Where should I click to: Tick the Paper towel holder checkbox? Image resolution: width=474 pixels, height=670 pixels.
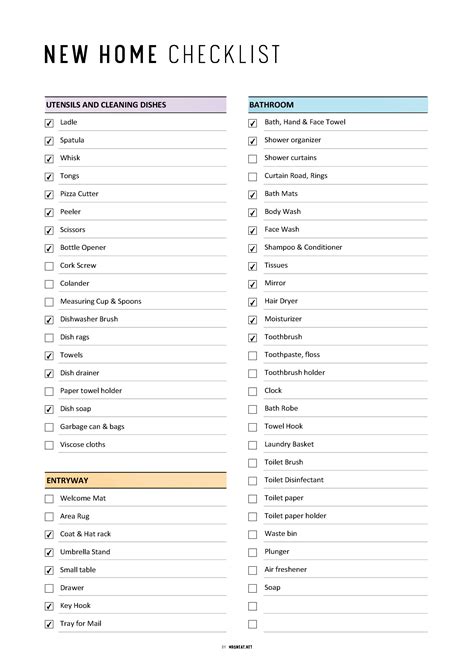point(49,391)
